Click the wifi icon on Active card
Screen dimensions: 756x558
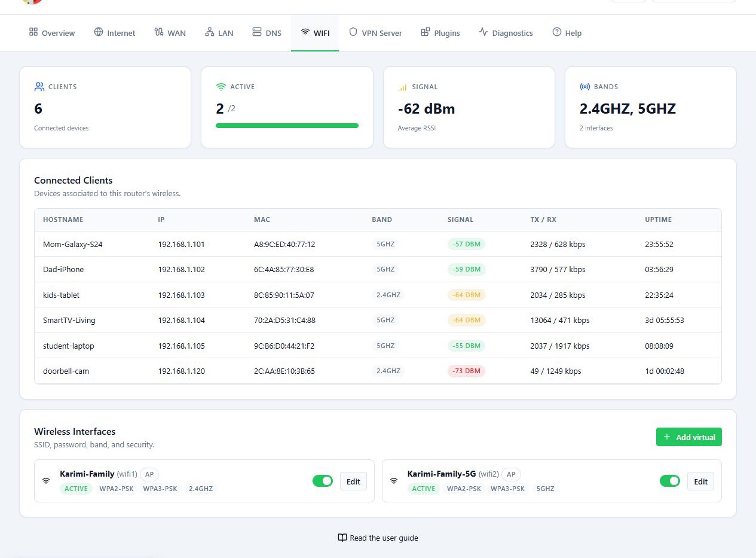coord(221,87)
